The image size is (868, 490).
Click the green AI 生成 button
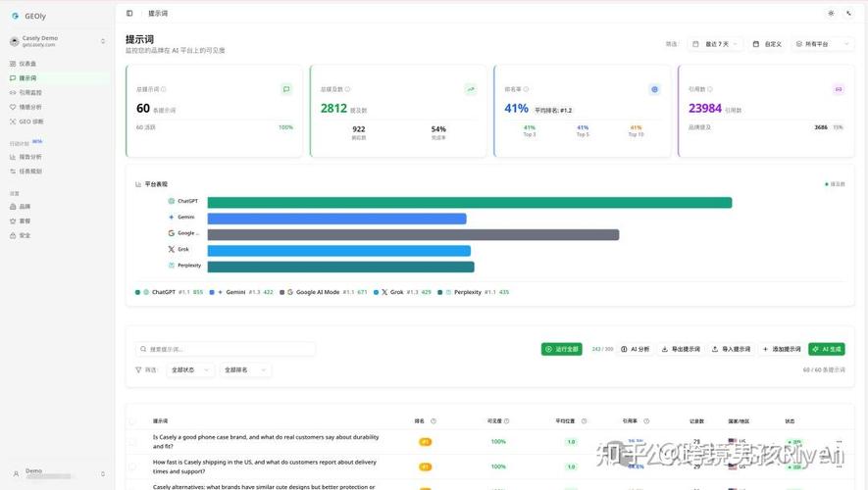click(827, 349)
